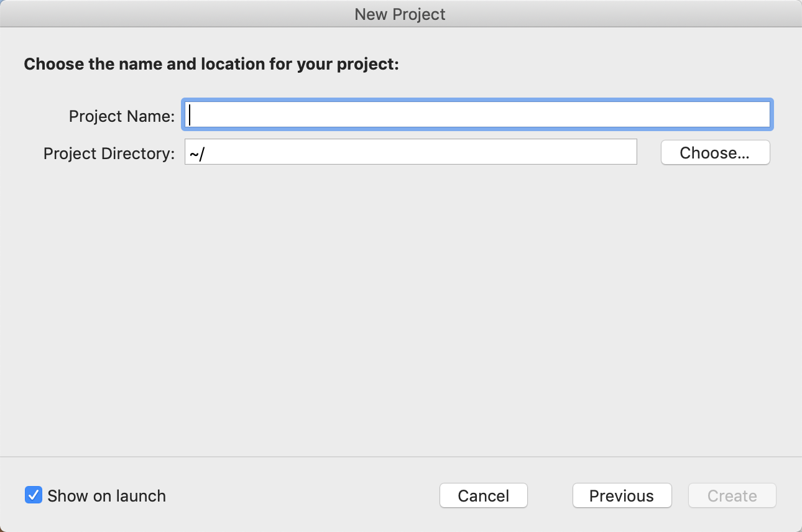Select the Project Directory: label
Screen dimensions: 802x532
(x=109, y=154)
